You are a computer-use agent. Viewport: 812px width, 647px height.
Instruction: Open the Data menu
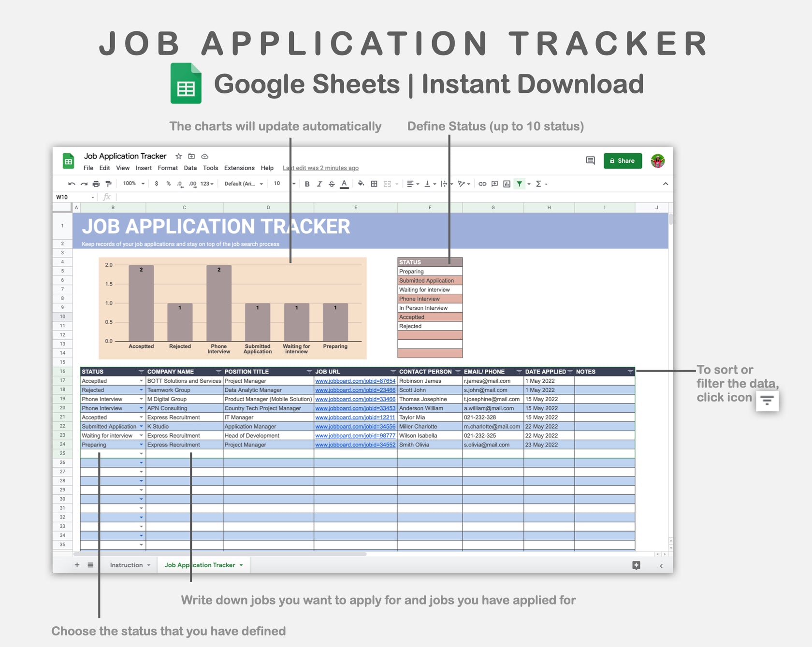tap(190, 168)
